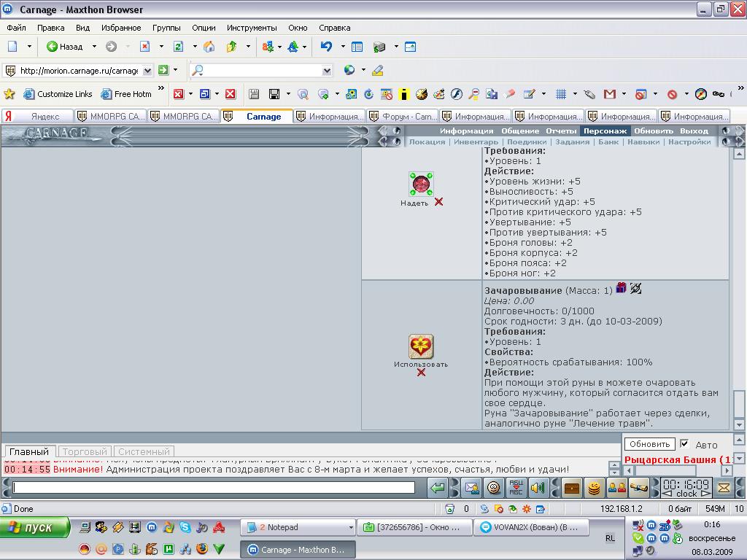Click the Skype icon in quick launch
Screen dimensions: 747x560
tap(185, 527)
